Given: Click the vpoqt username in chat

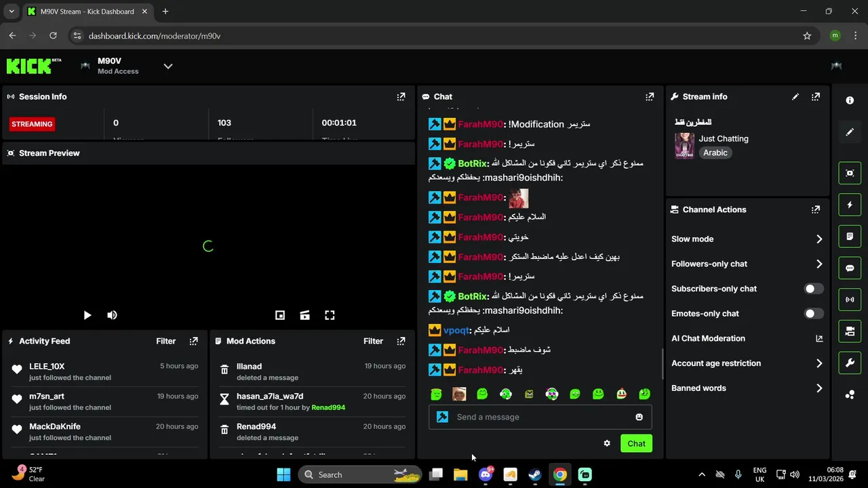Looking at the screenshot, I should (456, 330).
